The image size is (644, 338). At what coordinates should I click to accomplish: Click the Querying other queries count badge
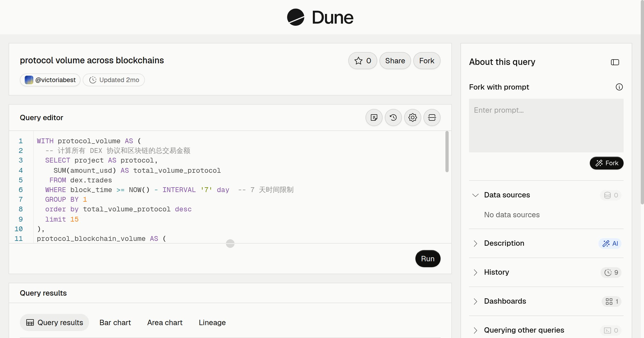click(x=611, y=330)
